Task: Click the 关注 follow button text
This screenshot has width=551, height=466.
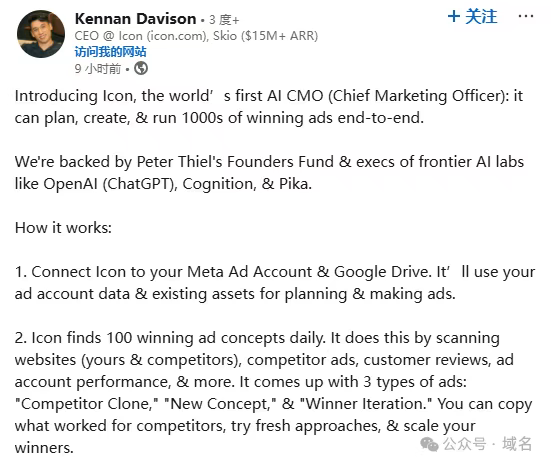Action: tap(481, 17)
